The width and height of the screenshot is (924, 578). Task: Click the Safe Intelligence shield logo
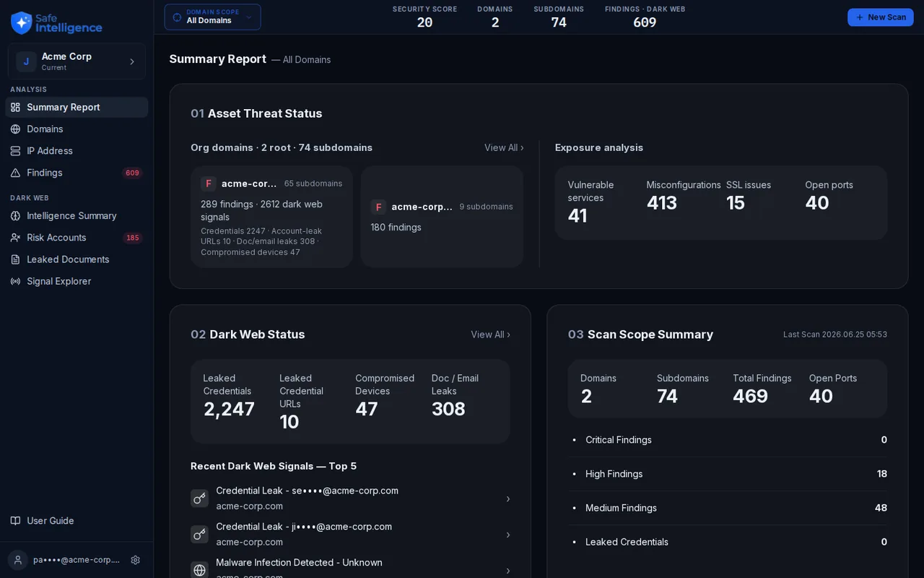pyautogui.click(x=22, y=22)
